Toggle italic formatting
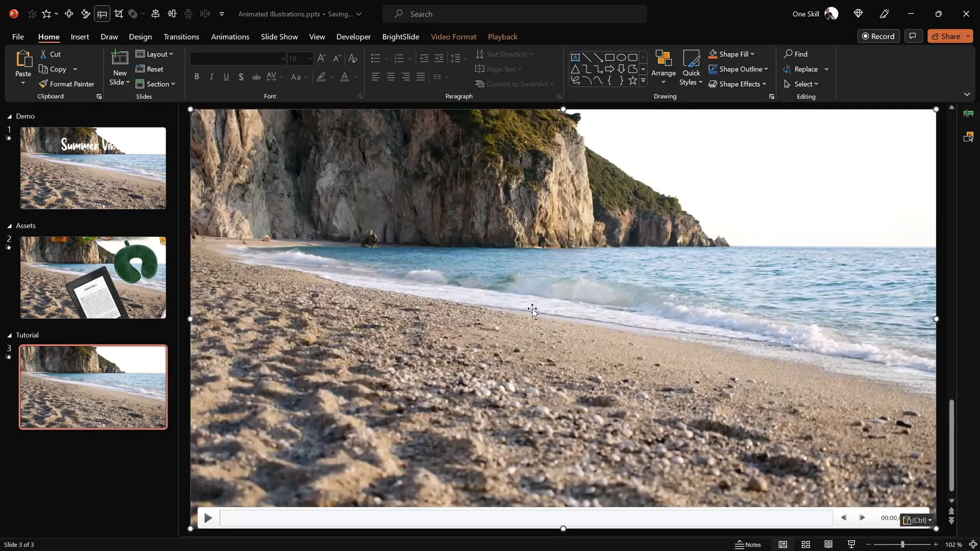The image size is (980, 551). point(211,77)
